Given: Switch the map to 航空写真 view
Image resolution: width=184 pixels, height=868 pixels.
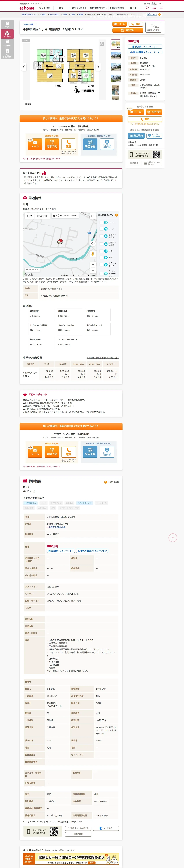Looking at the screenshot, I should pyautogui.click(x=42, y=216).
